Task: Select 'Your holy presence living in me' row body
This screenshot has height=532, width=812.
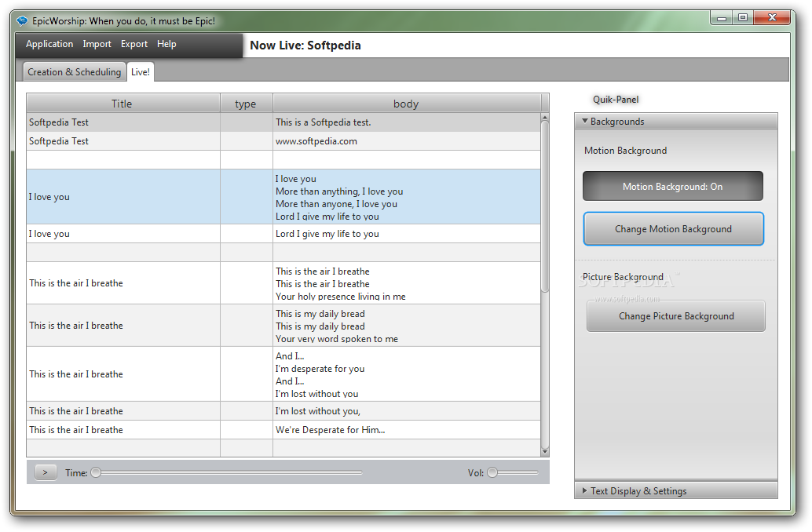Action: point(407,283)
